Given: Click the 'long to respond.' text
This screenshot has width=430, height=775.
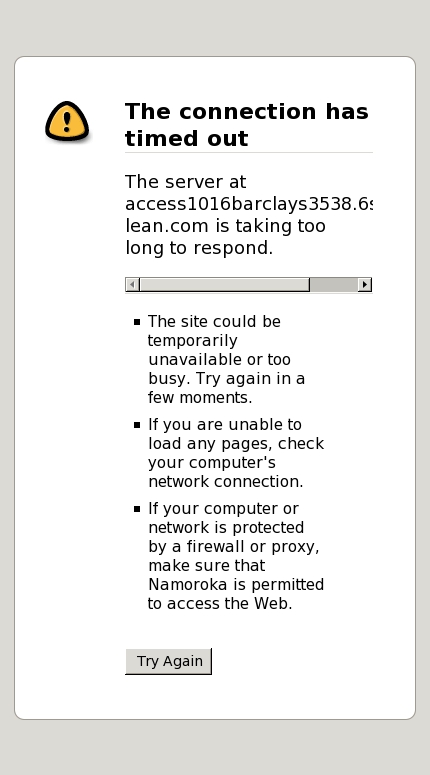Looking at the screenshot, I should pyautogui.click(x=199, y=248).
